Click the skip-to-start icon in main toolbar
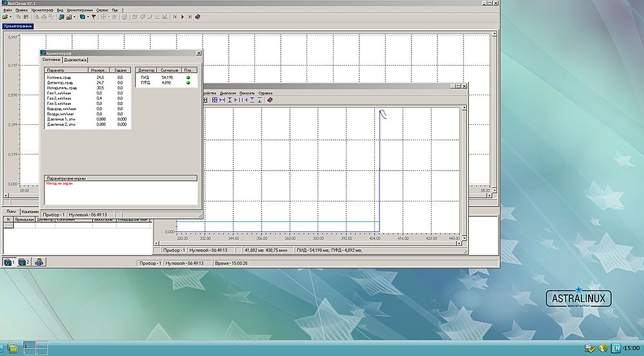 pyautogui.click(x=175, y=17)
